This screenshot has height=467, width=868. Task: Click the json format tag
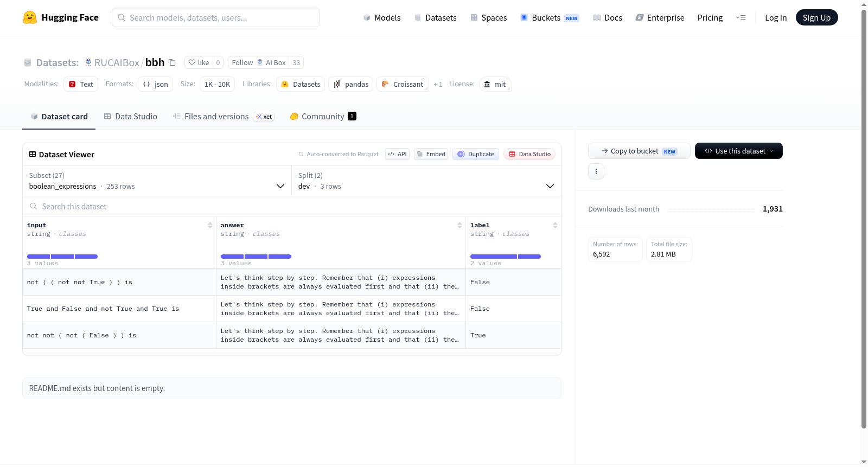155,84
